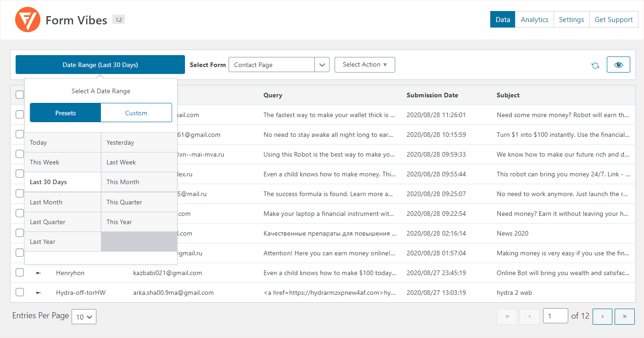Screen dimensions: 644x338
Task: Check the select-all header checkbox
Action: (20, 95)
